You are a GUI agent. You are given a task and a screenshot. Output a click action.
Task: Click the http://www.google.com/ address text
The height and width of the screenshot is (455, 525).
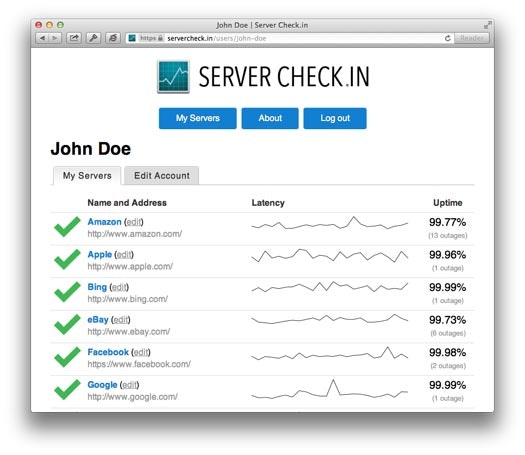coord(132,397)
